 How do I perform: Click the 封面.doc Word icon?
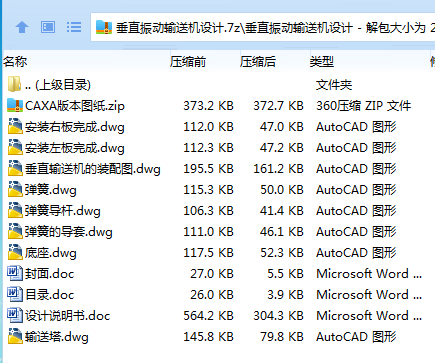pos(15,273)
